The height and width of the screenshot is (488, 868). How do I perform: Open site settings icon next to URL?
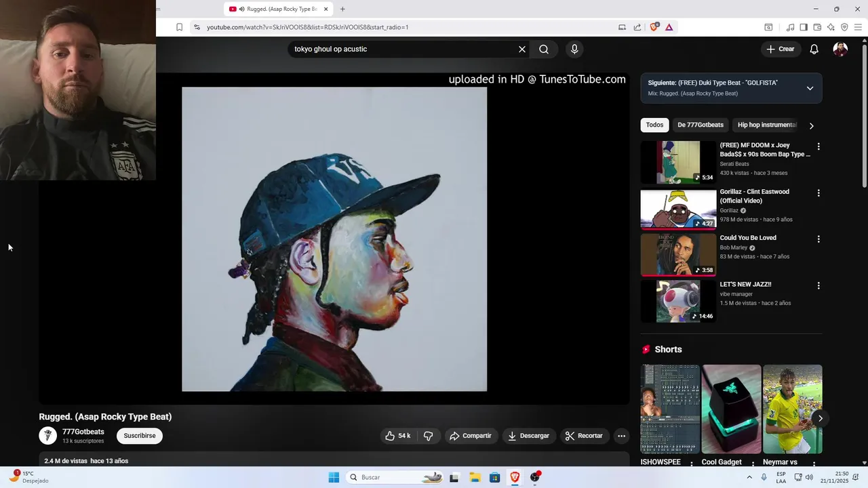tap(197, 27)
